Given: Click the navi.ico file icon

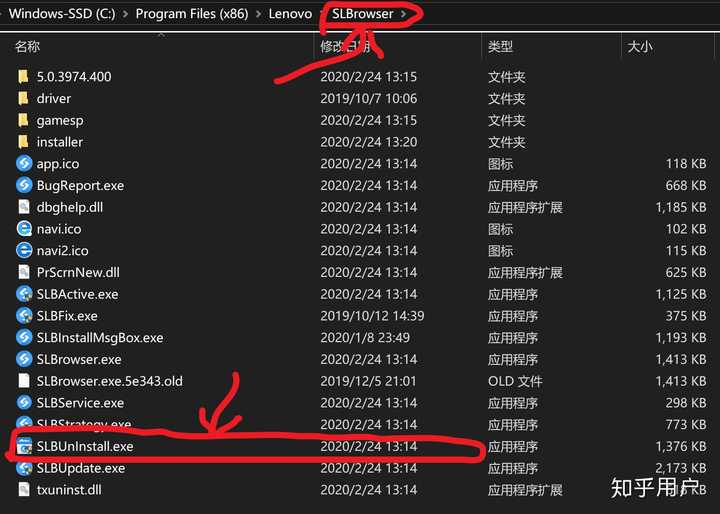Looking at the screenshot, I should tap(24, 229).
